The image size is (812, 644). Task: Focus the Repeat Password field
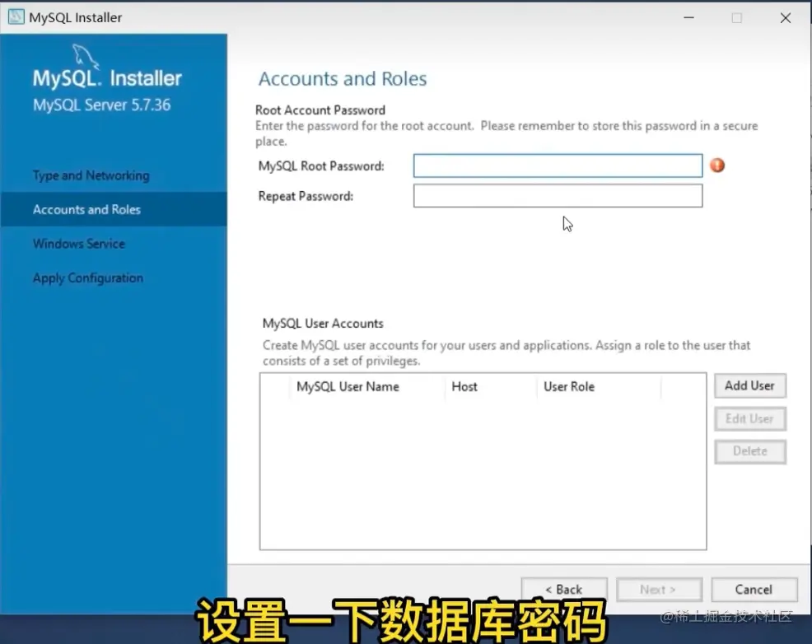(x=558, y=196)
